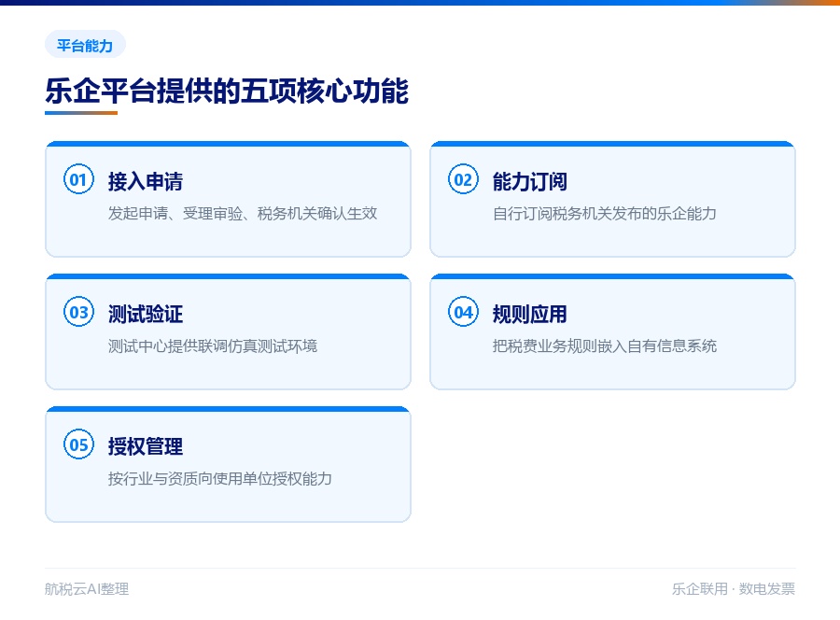Image resolution: width=840 pixels, height=620 pixels.
Task: Click text 自行订阅税务机关发布的乐企能力
Action: pyautogui.click(x=605, y=213)
